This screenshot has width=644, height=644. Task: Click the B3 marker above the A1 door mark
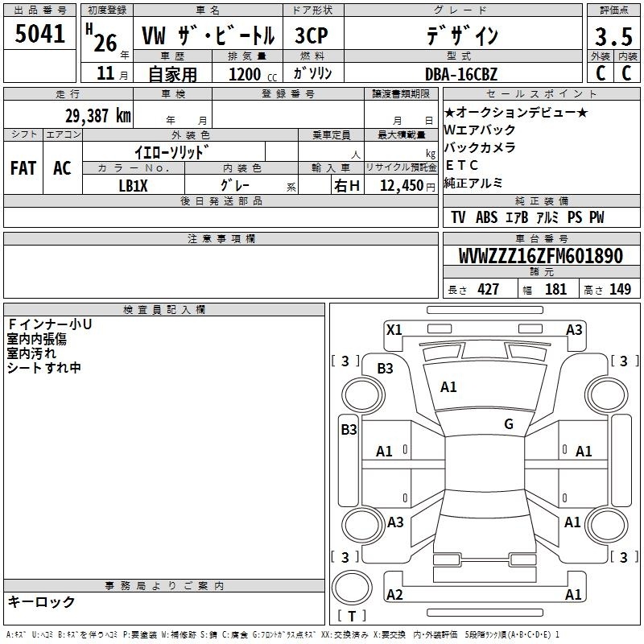pyautogui.click(x=385, y=368)
